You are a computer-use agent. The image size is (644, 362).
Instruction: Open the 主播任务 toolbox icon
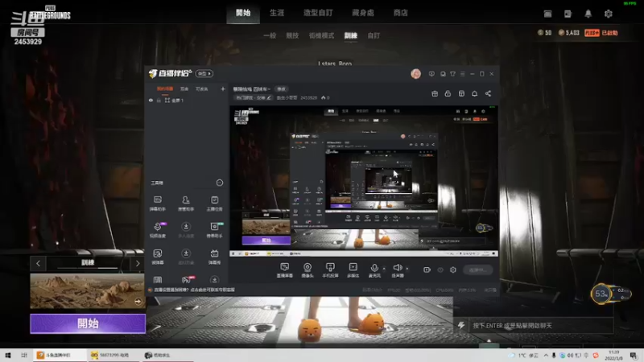click(214, 204)
